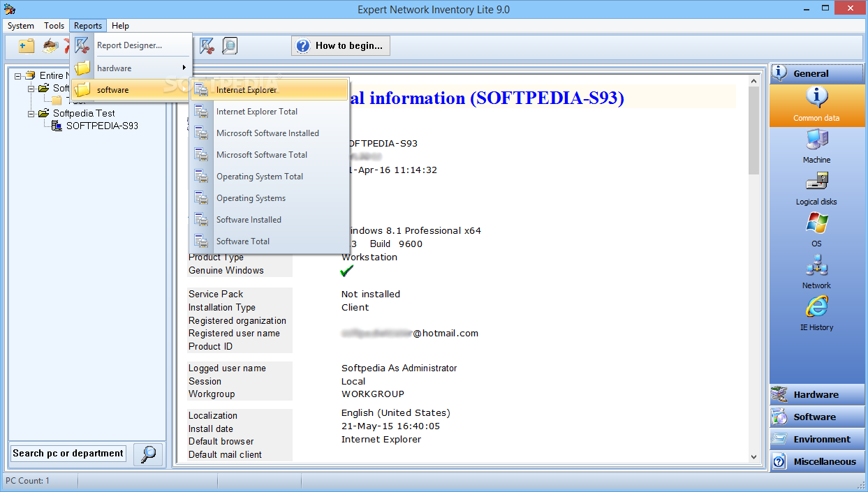Image resolution: width=868 pixels, height=492 pixels.
Task: Expand the Hardware section
Action: (x=816, y=395)
